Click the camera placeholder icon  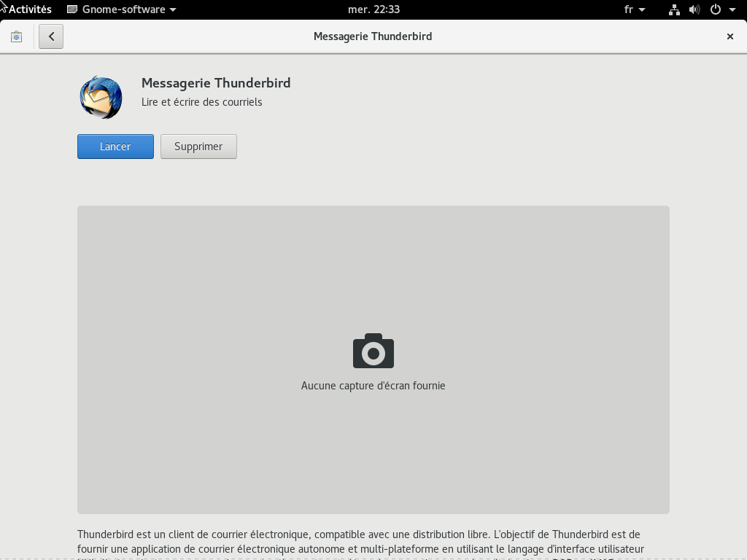pos(373,351)
